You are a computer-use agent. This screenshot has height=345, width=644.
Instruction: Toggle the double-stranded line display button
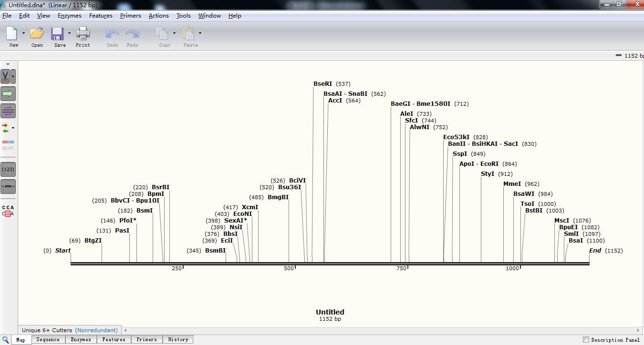point(8,186)
